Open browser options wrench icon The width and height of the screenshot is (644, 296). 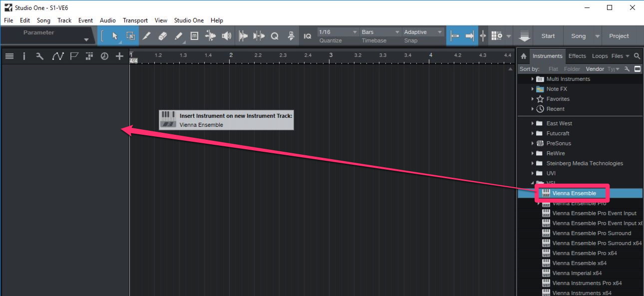(x=628, y=69)
